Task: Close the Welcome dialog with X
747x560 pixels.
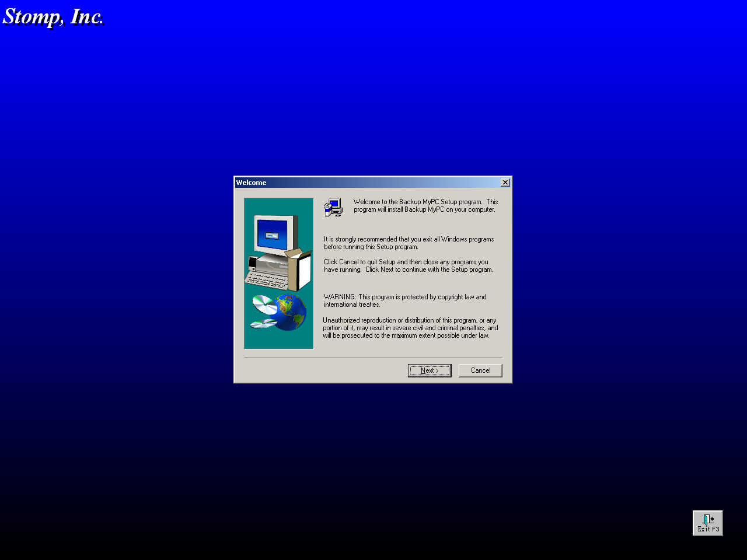Action: (505, 183)
